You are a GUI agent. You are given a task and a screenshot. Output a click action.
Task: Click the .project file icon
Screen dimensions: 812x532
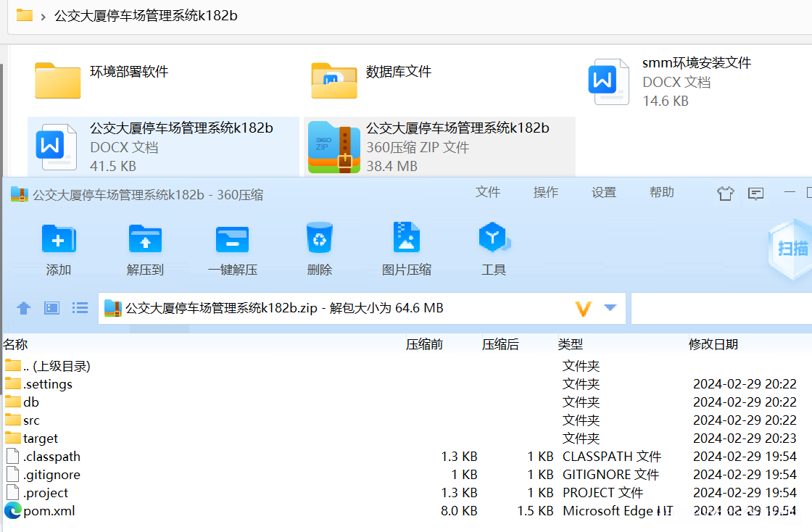13,492
